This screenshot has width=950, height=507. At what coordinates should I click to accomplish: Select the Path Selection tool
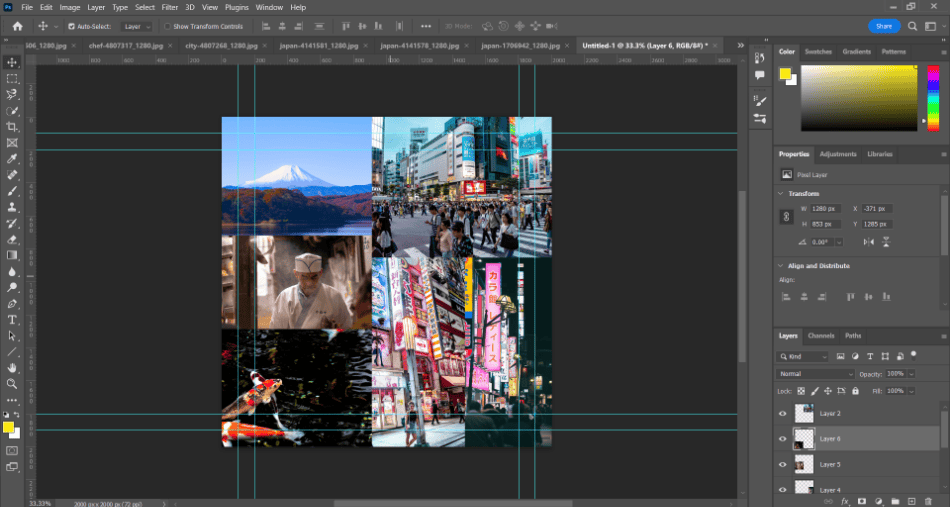(x=12, y=336)
